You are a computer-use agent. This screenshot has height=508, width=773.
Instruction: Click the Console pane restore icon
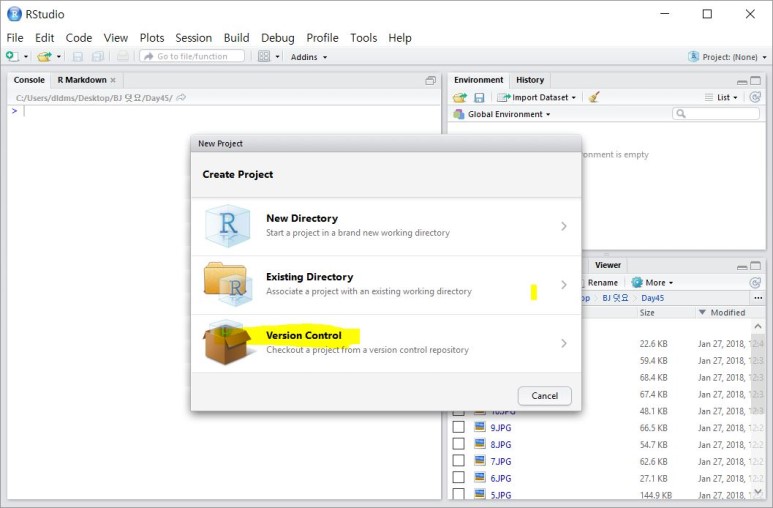[x=430, y=80]
